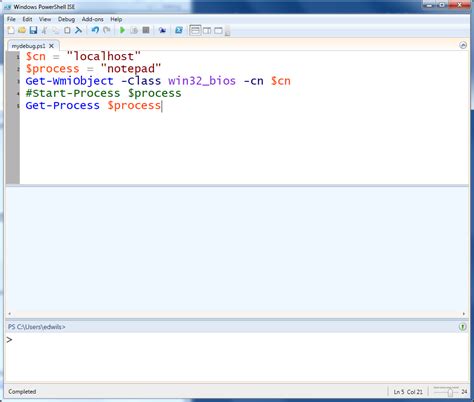474x402 pixels.
Task: Close the mydebug.ps1 tab
Action: (x=51, y=46)
